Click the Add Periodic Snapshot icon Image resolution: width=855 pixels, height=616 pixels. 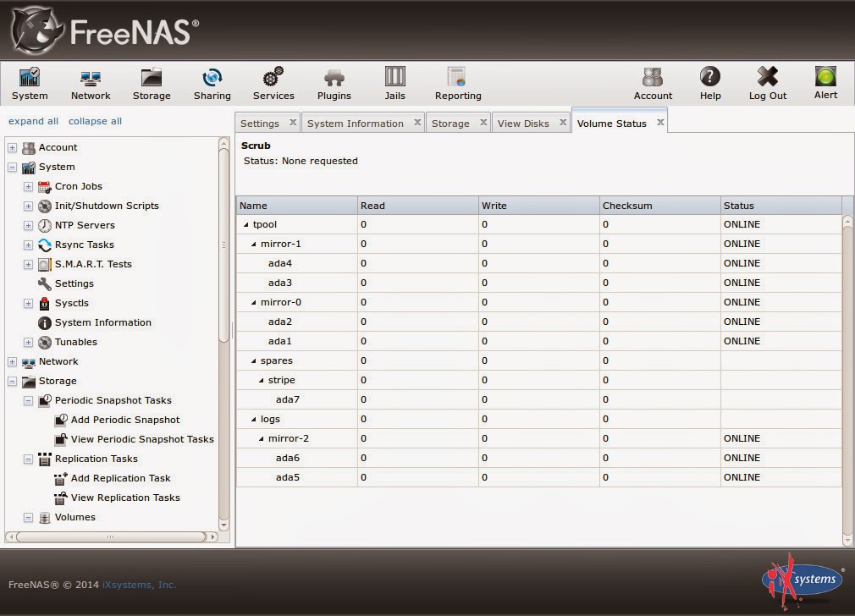(61, 421)
